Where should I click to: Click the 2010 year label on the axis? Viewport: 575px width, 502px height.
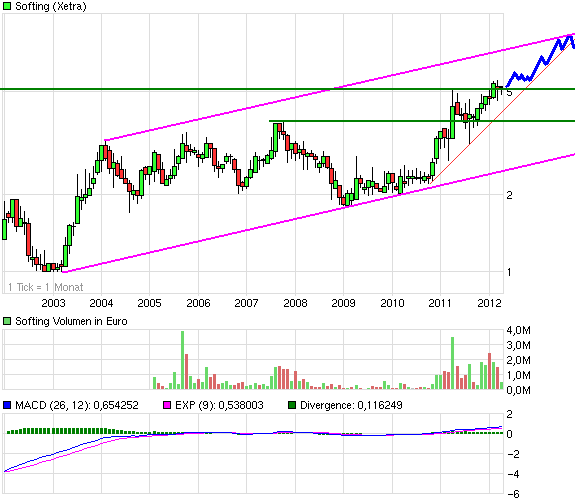pos(392,303)
